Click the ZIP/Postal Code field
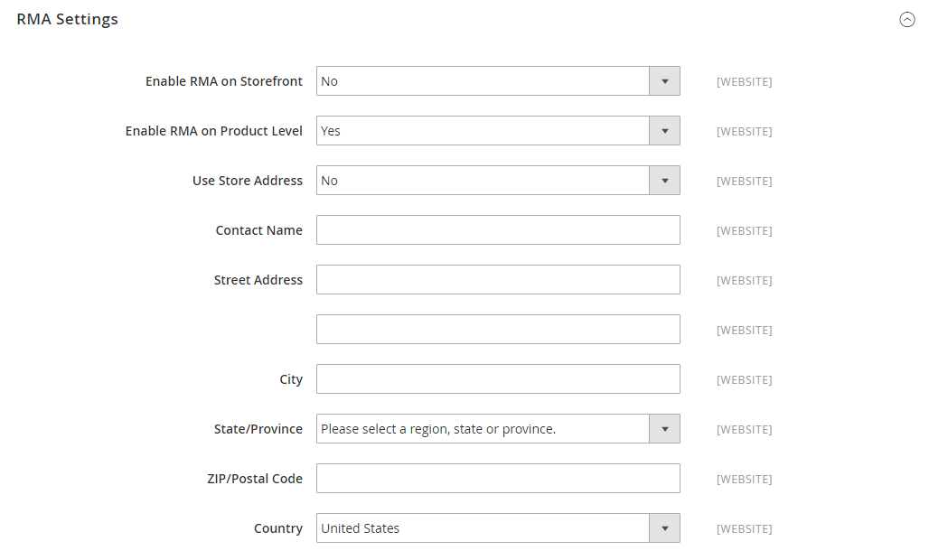This screenshot has width=929, height=560. click(x=498, y=478)
